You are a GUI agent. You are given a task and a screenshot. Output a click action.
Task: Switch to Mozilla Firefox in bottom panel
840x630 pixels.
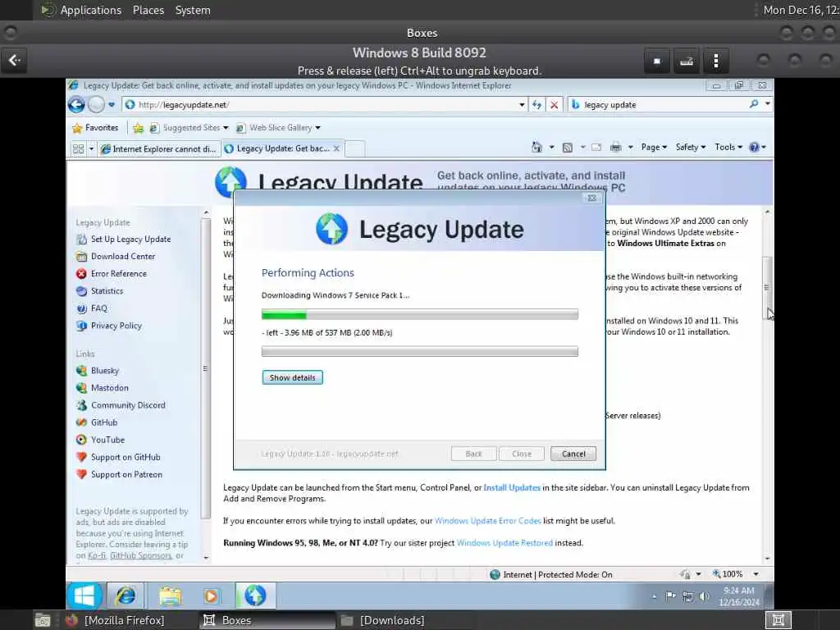115,620
